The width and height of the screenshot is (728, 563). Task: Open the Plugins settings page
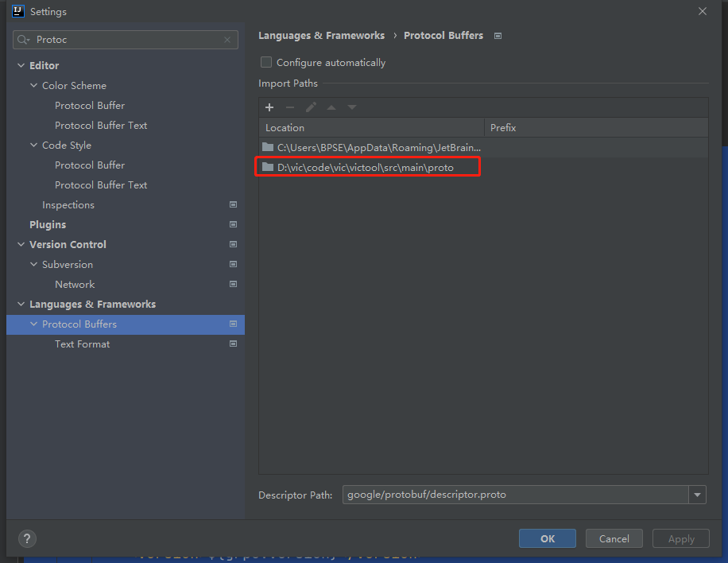48,225
